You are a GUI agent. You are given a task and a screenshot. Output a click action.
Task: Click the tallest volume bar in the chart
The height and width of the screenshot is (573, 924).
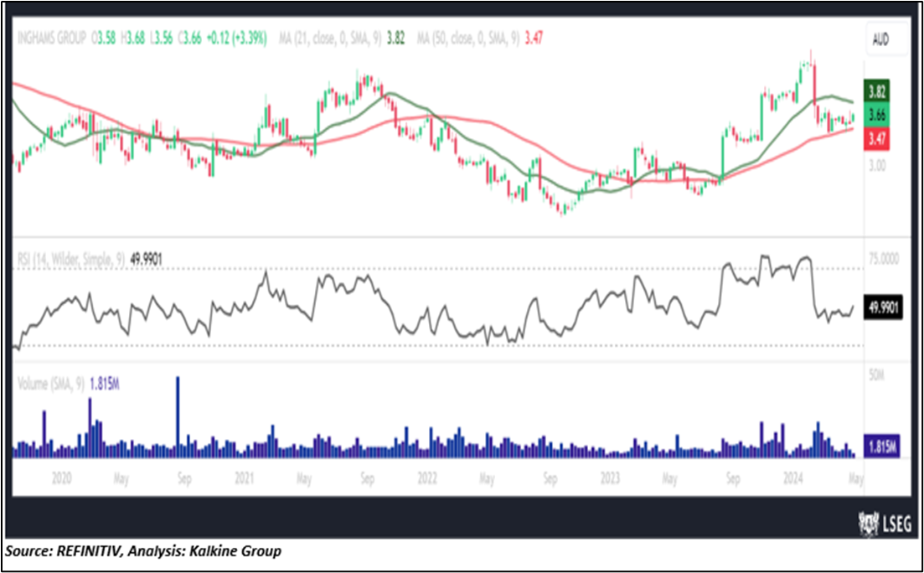[x=178, y=417]
